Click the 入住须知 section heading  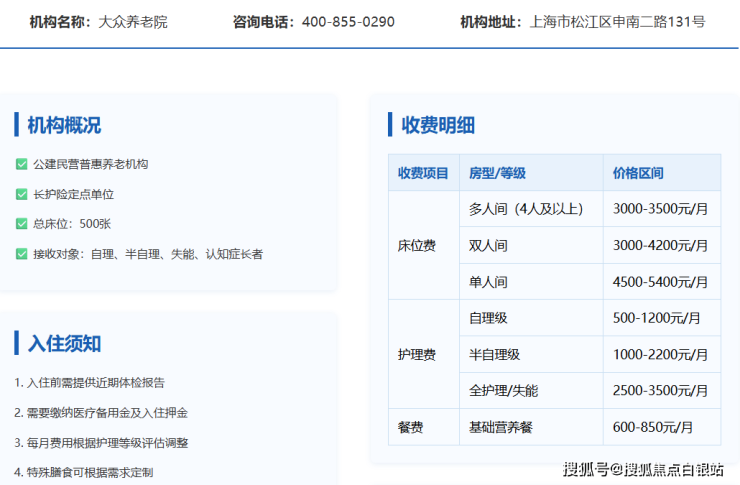(64, 343)
